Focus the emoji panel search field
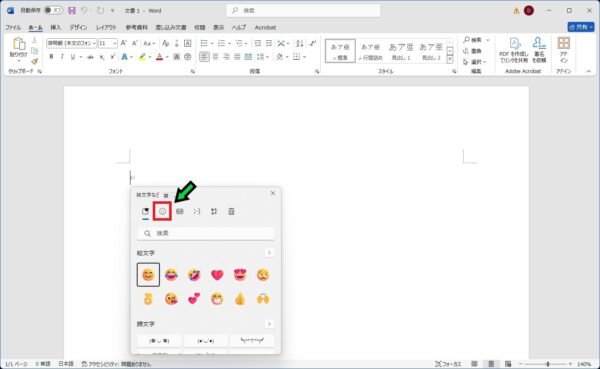 point(205,233)
